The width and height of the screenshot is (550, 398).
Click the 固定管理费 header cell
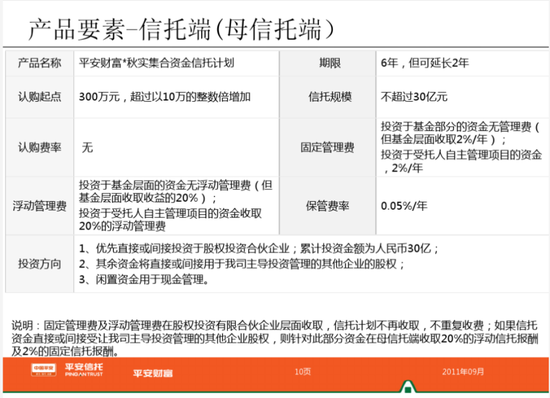click(328, 147)
